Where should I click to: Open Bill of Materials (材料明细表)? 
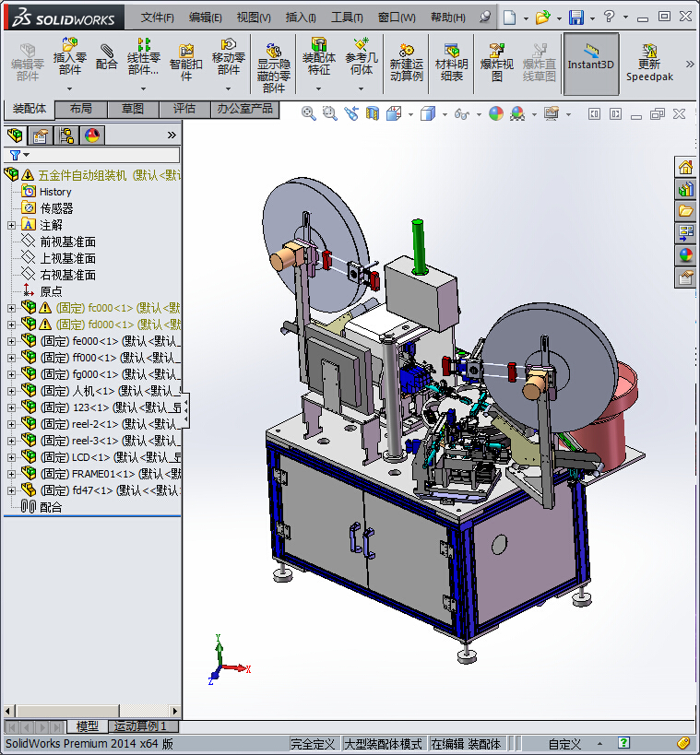coord(451,62)
